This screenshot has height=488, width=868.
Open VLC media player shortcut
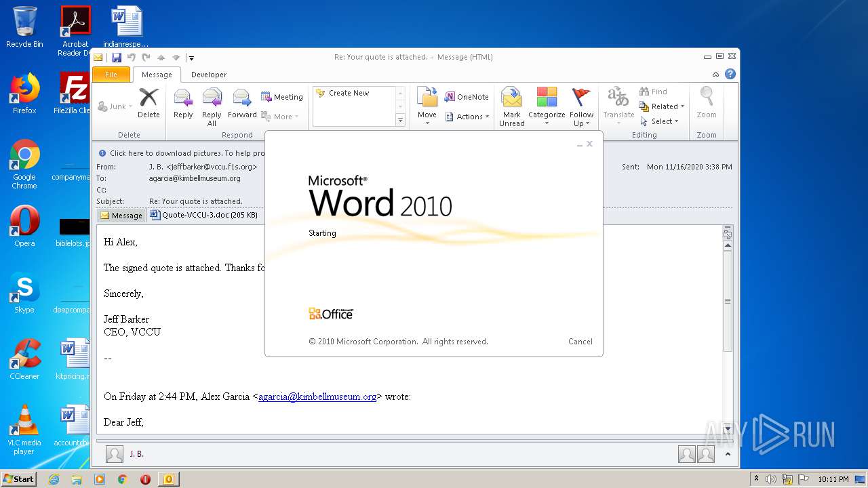pos(24,430)
